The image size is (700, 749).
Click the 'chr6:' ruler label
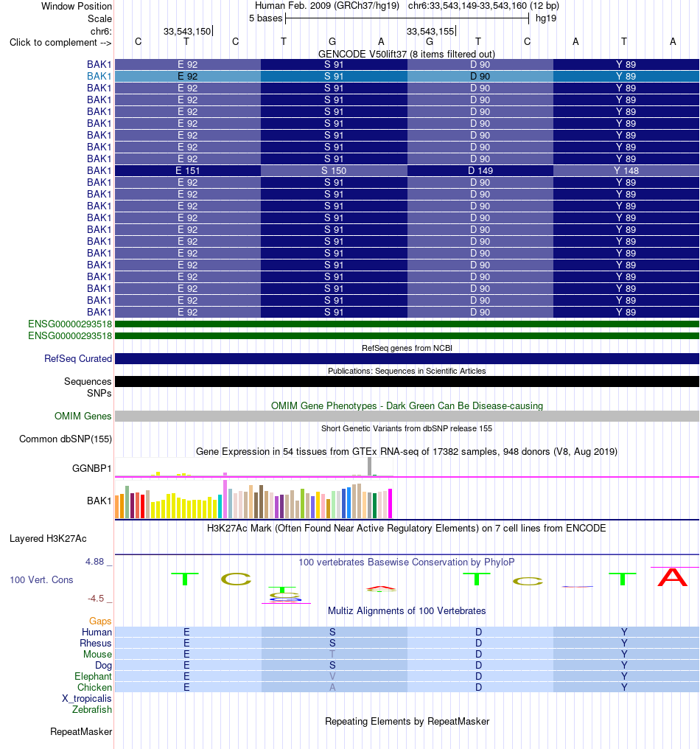pyautogui.click(x=101, y=32)
